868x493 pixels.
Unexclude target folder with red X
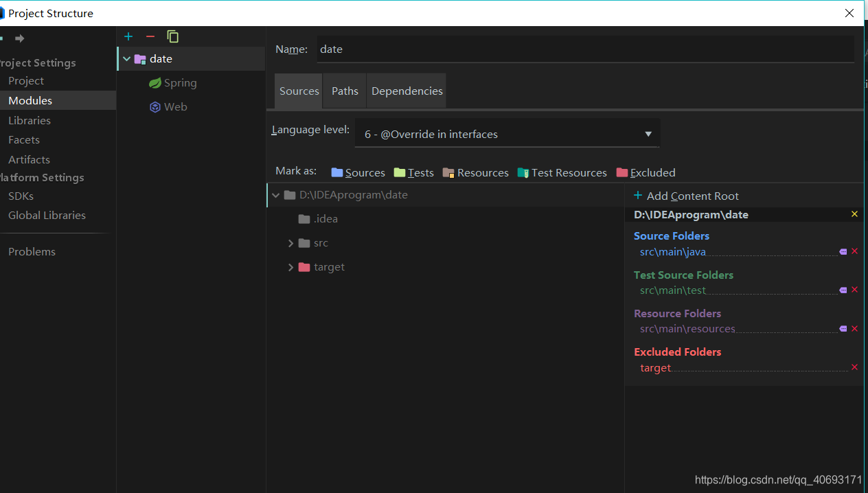click(855, 367)
